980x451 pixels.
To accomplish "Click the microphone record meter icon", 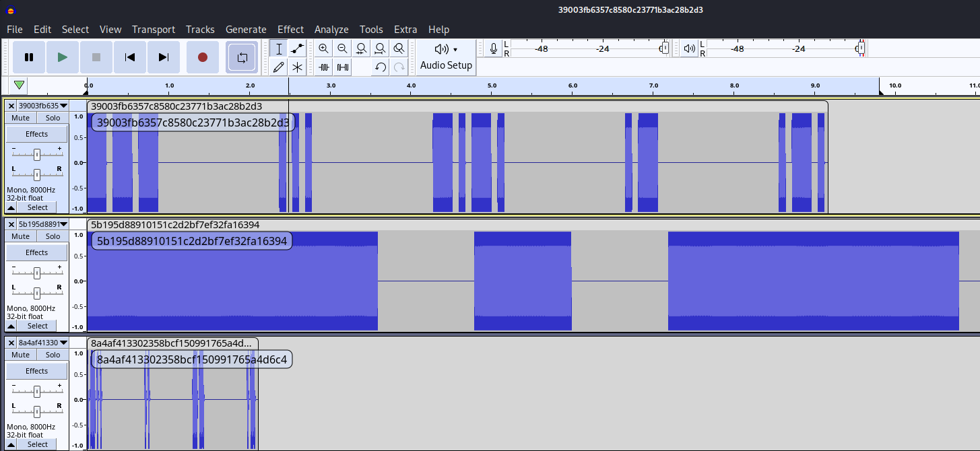I will tap(494, 48).
